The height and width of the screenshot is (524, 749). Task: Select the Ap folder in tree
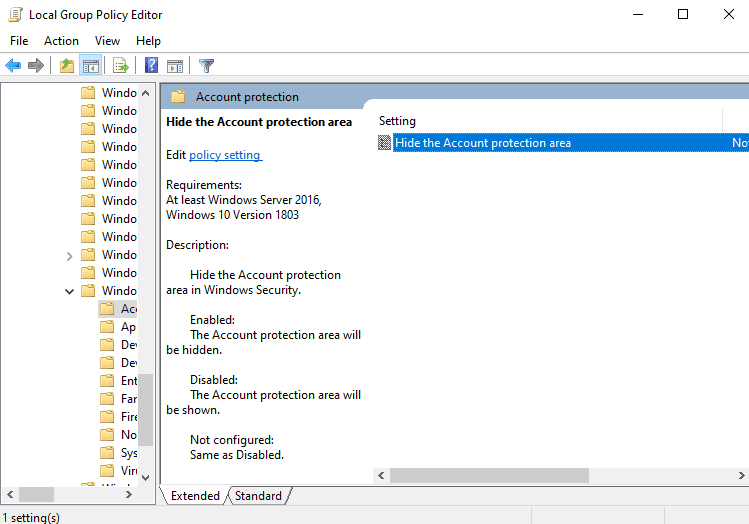118,327
